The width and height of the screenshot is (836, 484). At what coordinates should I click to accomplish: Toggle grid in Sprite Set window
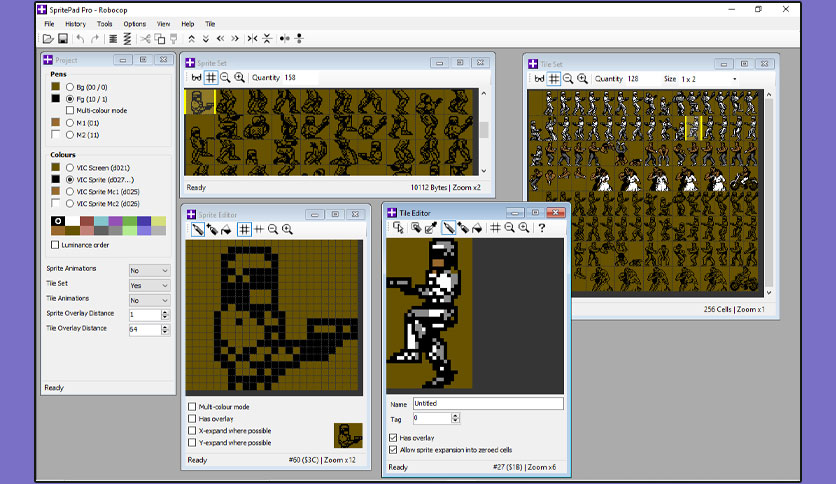211,78
